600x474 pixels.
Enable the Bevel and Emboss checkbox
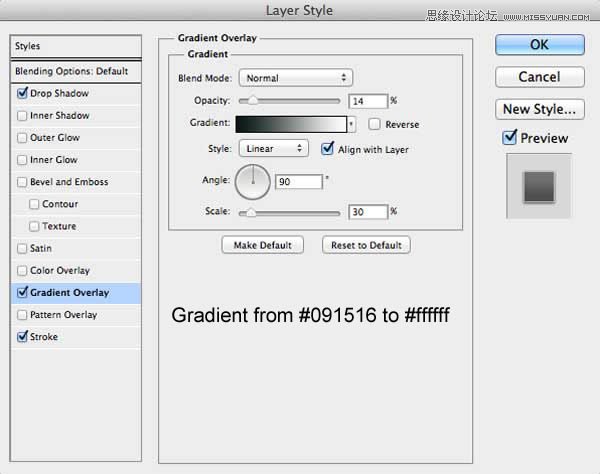22,182
